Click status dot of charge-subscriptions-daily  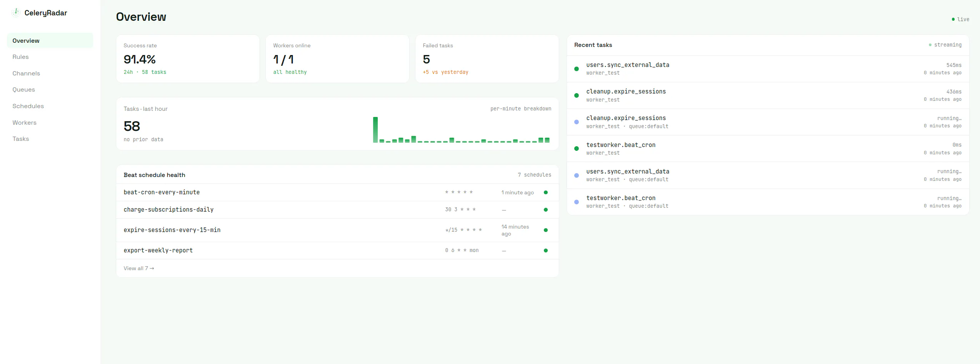(545, 210)
